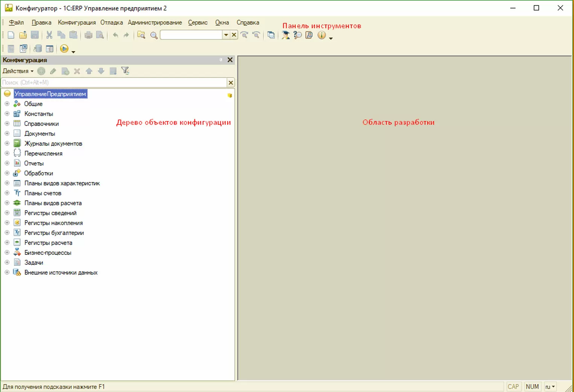
Task: Start debugging with the yellow play icon
Action: pyautogui.click(x=64, y=49)
